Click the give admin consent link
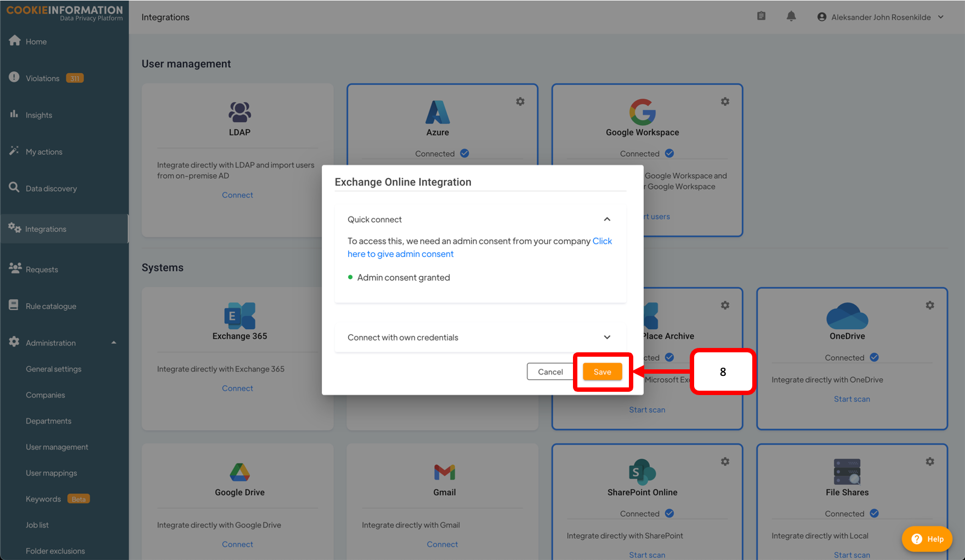Image resolution: width=965 pixels, height=560 pixels. (400, 254)
